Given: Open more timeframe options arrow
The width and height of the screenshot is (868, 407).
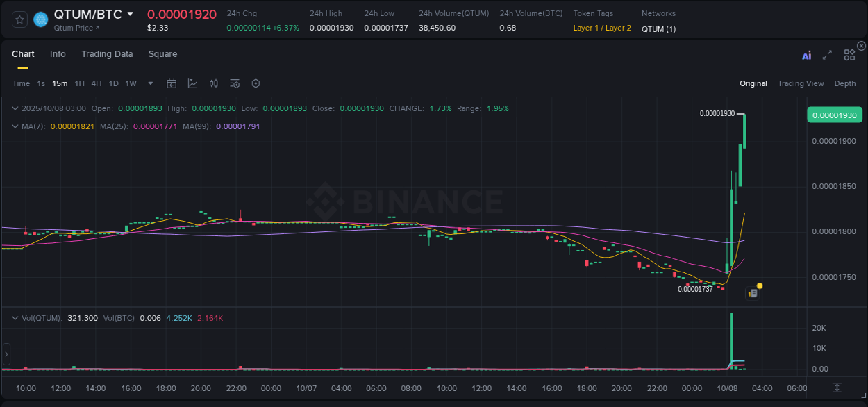Looking at the screenshot, I should [149, 83].
